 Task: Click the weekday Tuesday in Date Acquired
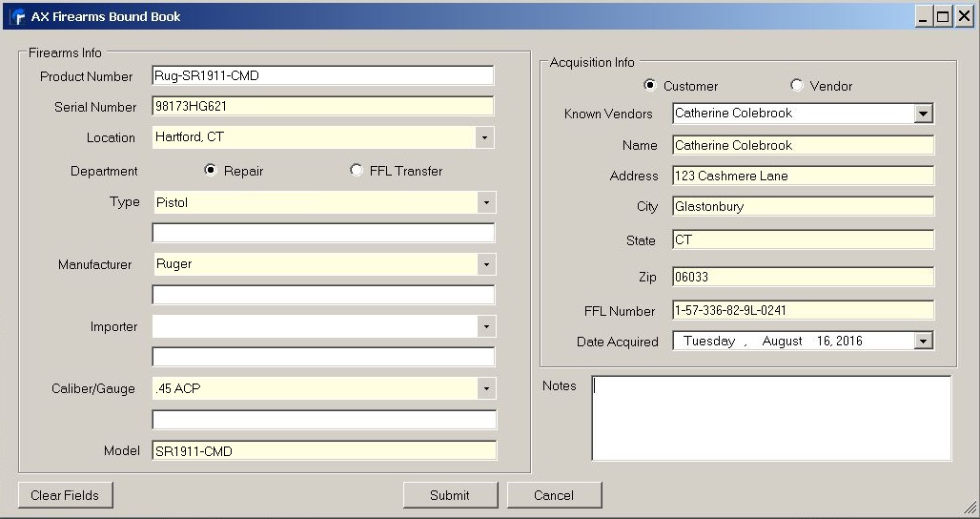coord(709,341)
